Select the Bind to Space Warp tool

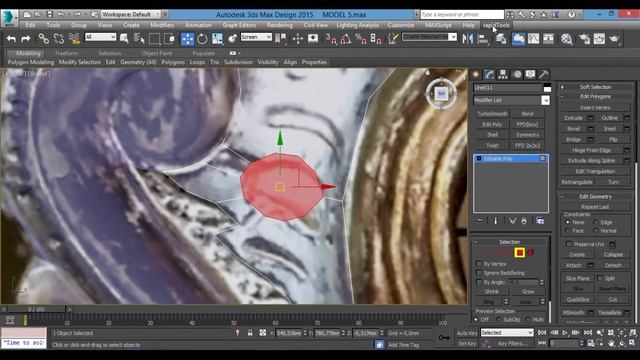tap(74, 39)
